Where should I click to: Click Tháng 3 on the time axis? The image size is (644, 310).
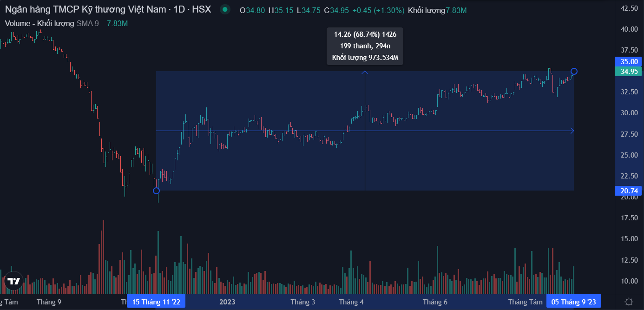(x=303, y=302)
